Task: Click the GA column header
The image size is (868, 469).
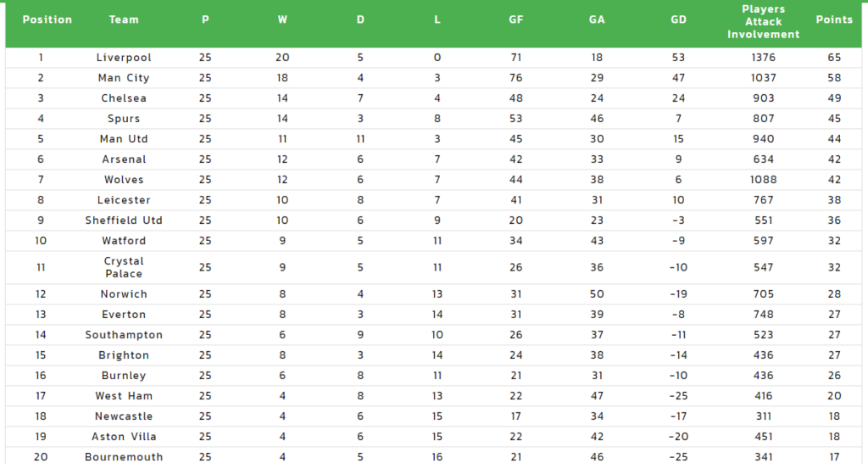Action: [597, 20]
